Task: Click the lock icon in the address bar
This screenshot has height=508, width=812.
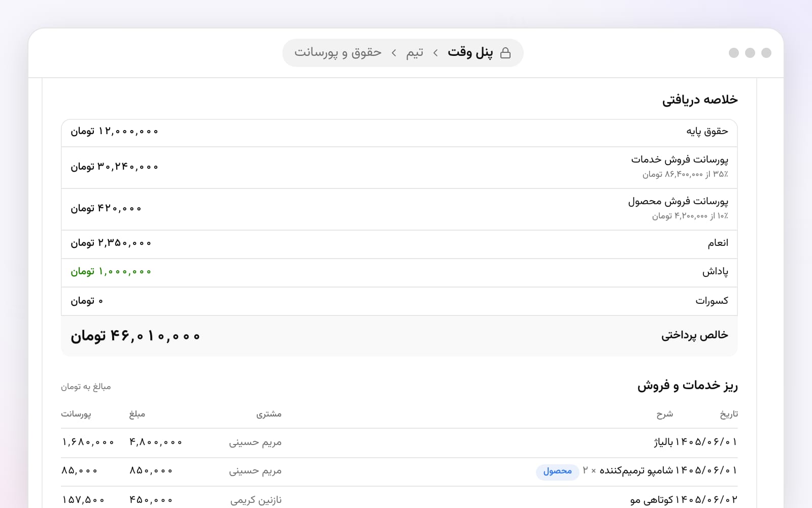Action: 505,53
